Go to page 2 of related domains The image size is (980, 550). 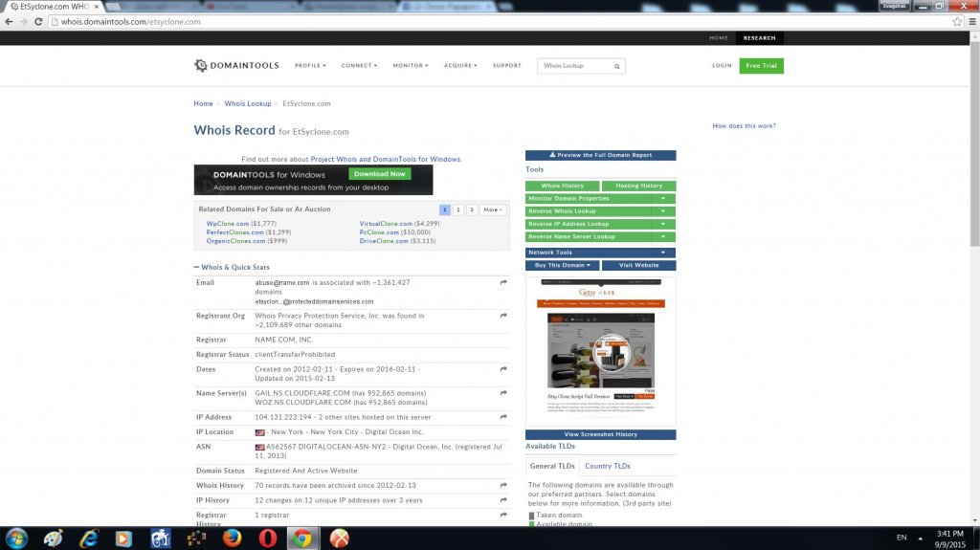coord(458,210)
